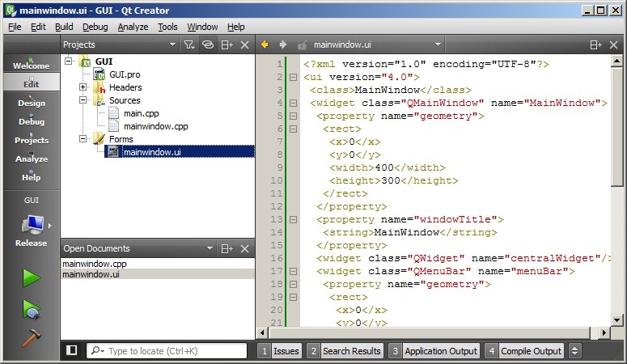627x364 pixels.
Task: Fold code block at line 13
Action: pos(293,219)
